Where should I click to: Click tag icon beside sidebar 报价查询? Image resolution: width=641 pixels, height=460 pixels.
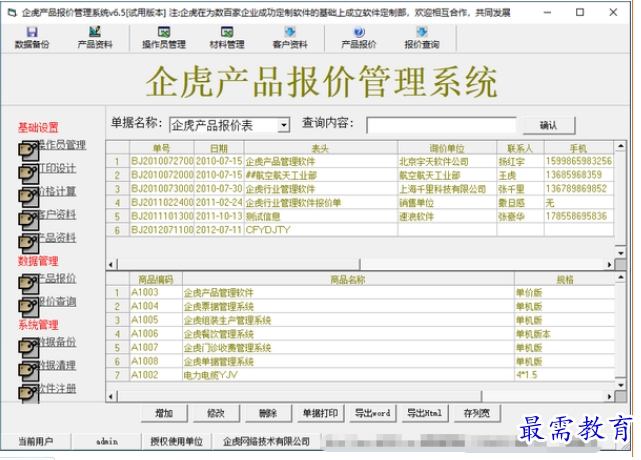pos(29,307)
